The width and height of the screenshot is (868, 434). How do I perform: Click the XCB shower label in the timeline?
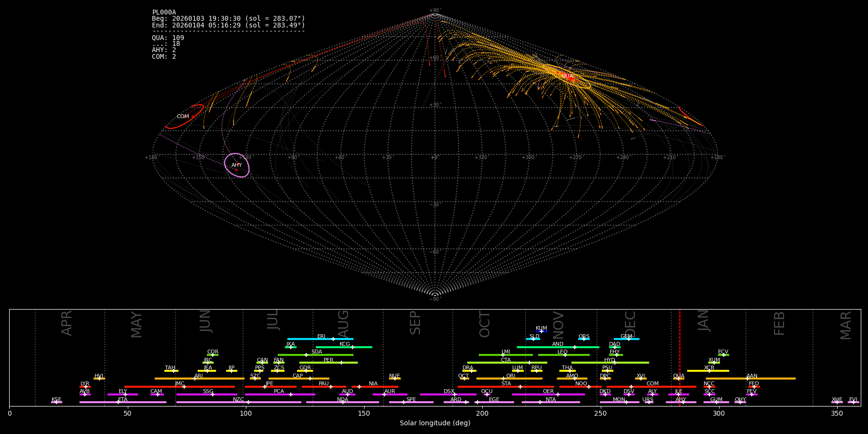point(709,368)
